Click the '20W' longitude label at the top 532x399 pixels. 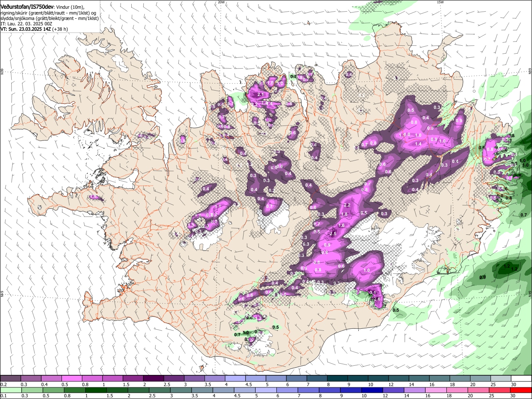221,2
